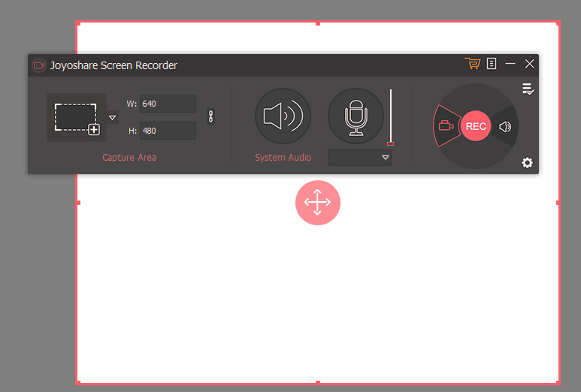The image size is (581, 392).
Task: Toggle the System Audio speaker button
Action: click(x=283, y=116)
